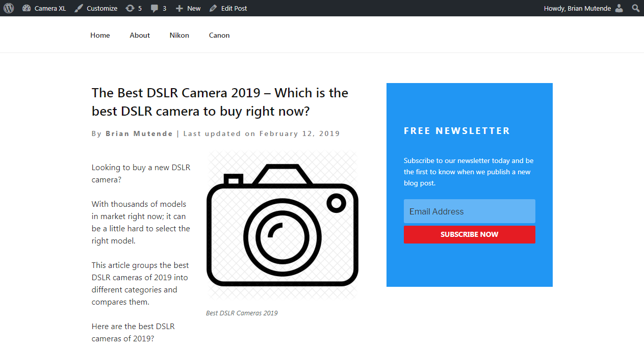
Task: Select the Canon menu item
Action: [x=219, y=35]
